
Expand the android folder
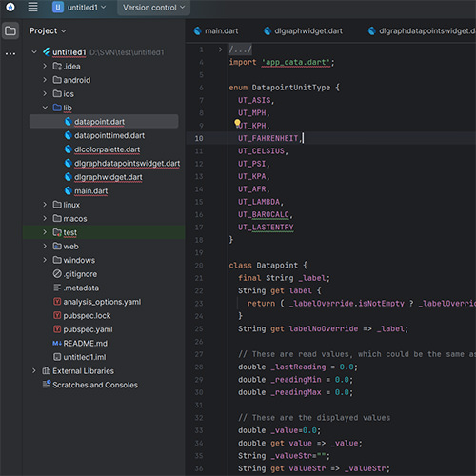coord(45,80)
